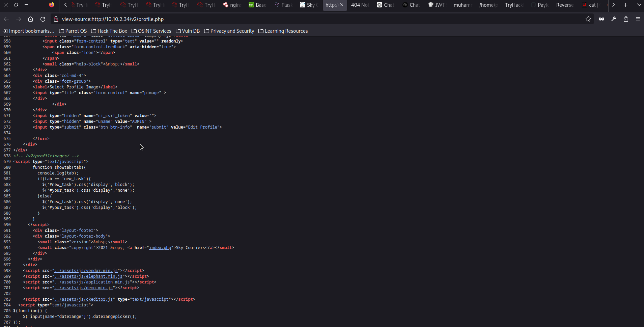Switch to the muhamm tab

pos(463,5)
